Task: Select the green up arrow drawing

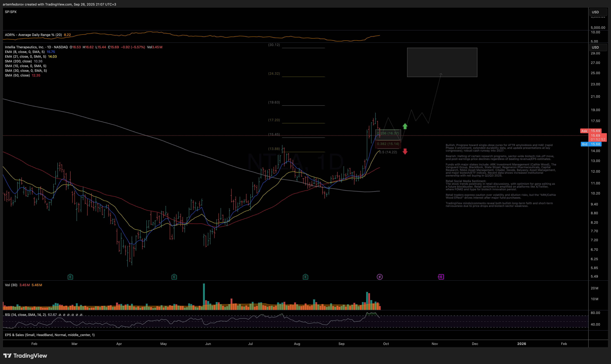Action: tap(405, 126)
